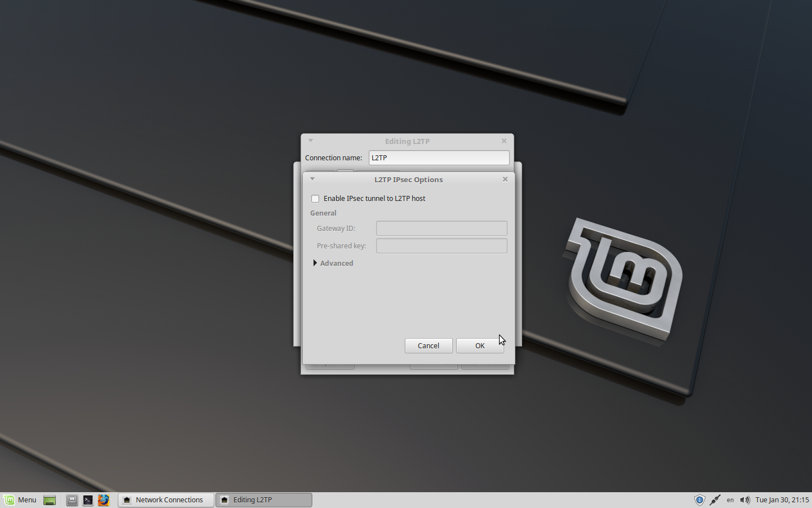Select Editing L2TP taskbar window button
The height and width of the screenshot is (508, 812).
coord(264,500)
